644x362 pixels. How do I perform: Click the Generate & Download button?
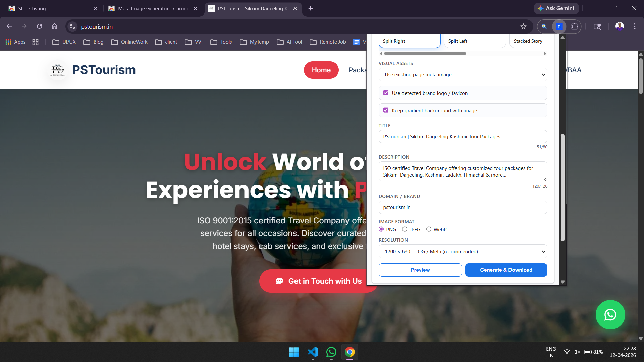click(506, 270)
